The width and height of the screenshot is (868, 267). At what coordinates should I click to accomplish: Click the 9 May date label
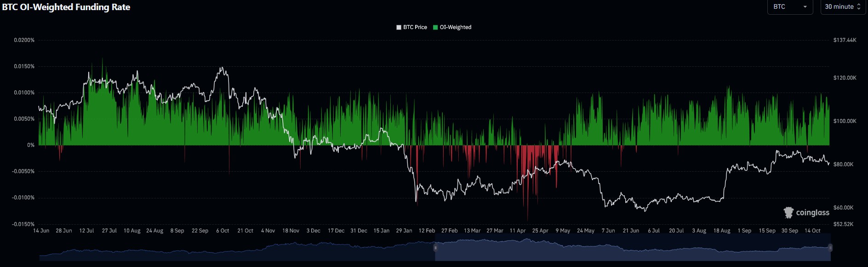563,231
